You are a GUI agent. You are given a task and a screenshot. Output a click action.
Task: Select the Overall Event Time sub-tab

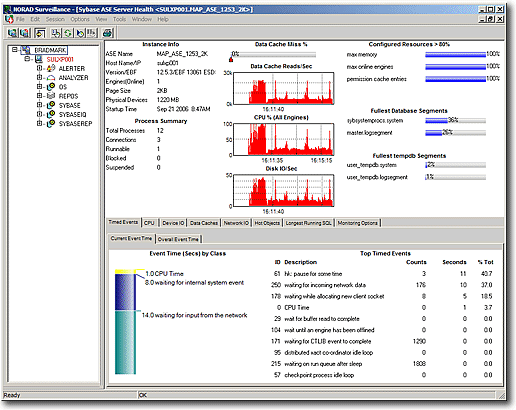pyautogui.click(x=178, y=239)
